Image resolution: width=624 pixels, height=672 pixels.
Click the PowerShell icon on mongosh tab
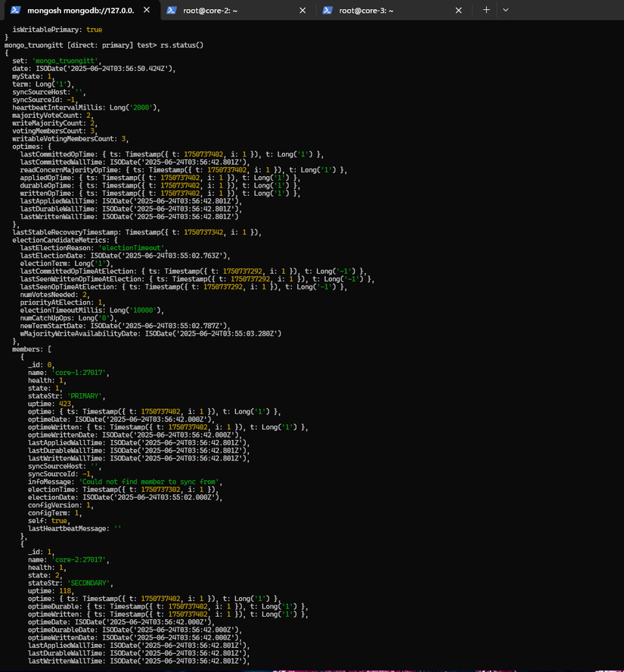point(15,10)
